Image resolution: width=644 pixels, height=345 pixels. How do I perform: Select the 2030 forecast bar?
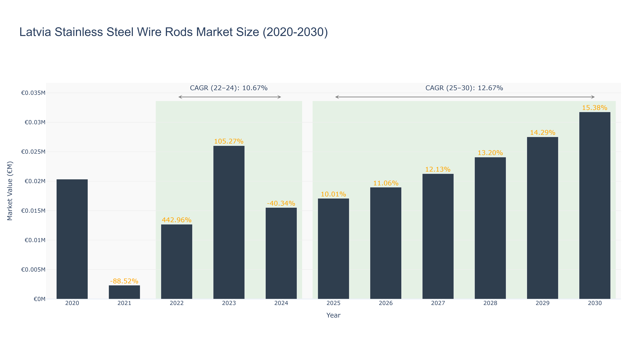click(595, 206)
